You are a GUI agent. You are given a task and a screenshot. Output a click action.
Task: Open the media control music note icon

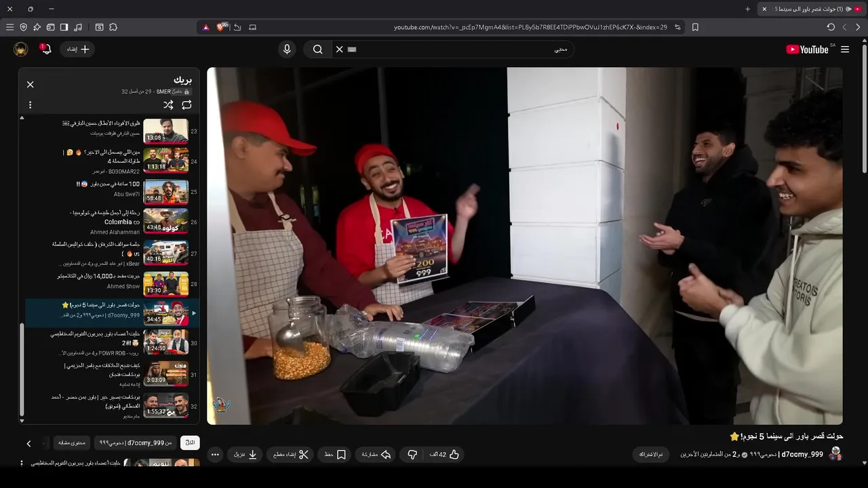point(78,27)
